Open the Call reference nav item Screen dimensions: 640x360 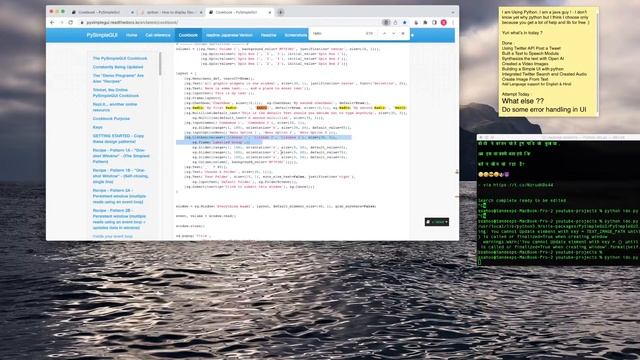pyautogui.click(x=158, y=35)
